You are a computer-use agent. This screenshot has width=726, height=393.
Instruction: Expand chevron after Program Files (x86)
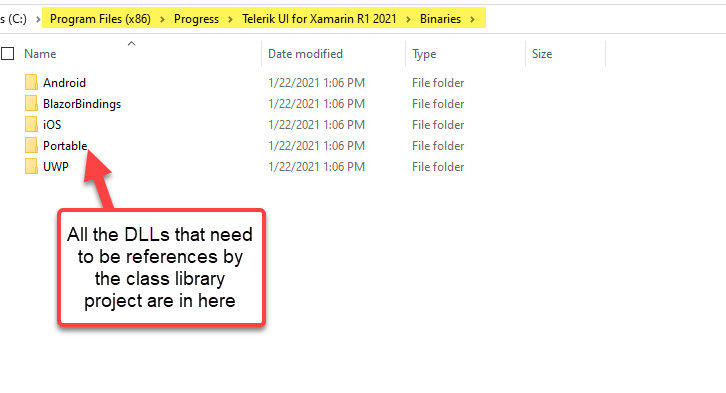pyautogui.click(x=163, y=19)
